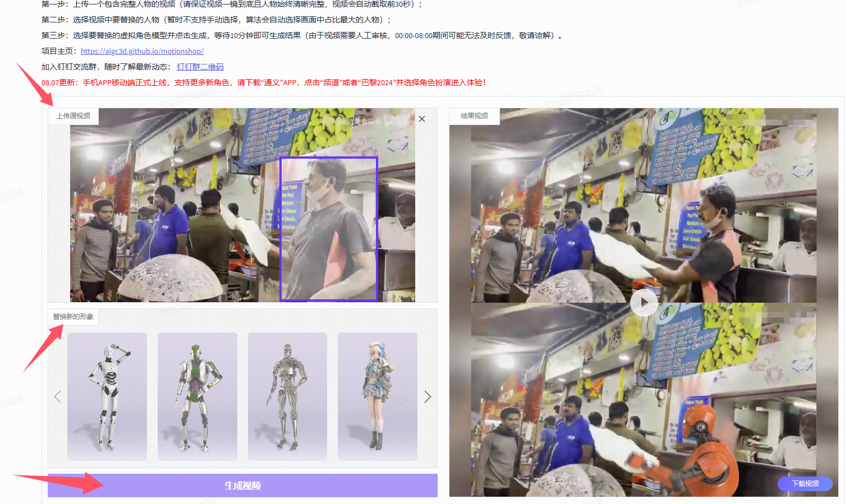Screen dimensions: 845x504
Task: Click the 替换新的形象 label
Action: pos(74,317)
